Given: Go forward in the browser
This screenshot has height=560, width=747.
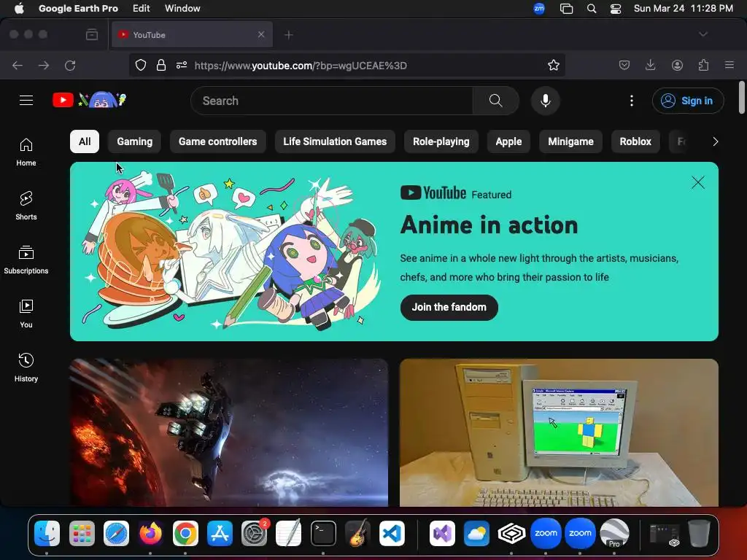Looking at the screenshot, I should (44, 65).
